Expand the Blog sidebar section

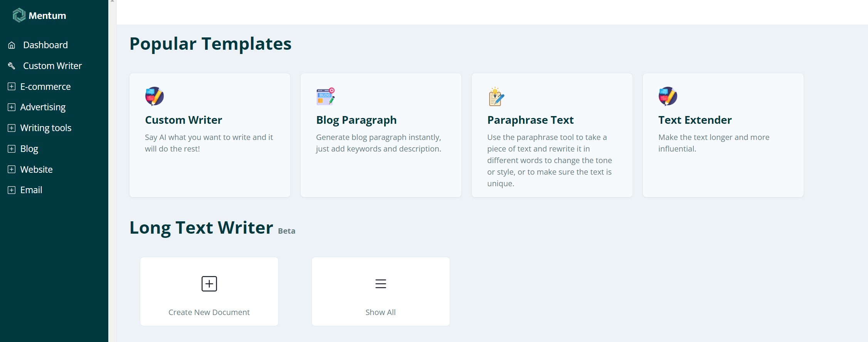click(x=12, y=149)
